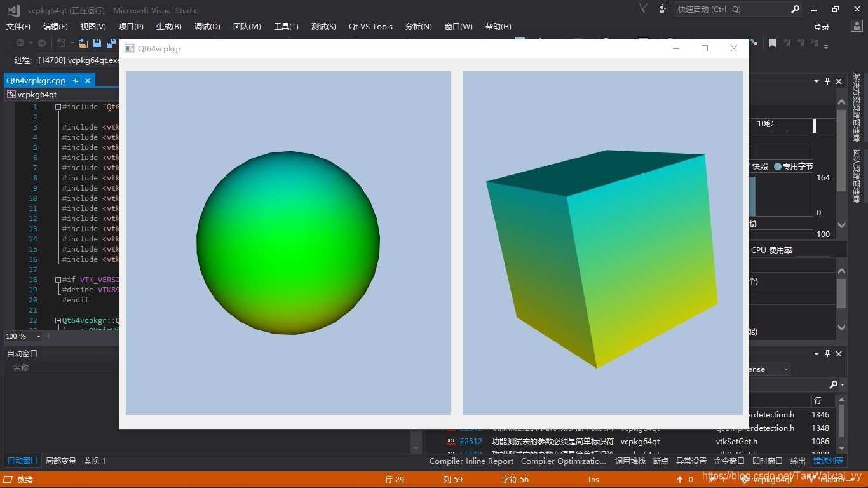Image resolution: width=868 pixels, height=488 pixels.
Task: Select the E2512 error in the error list
Action: pos(471,441)
